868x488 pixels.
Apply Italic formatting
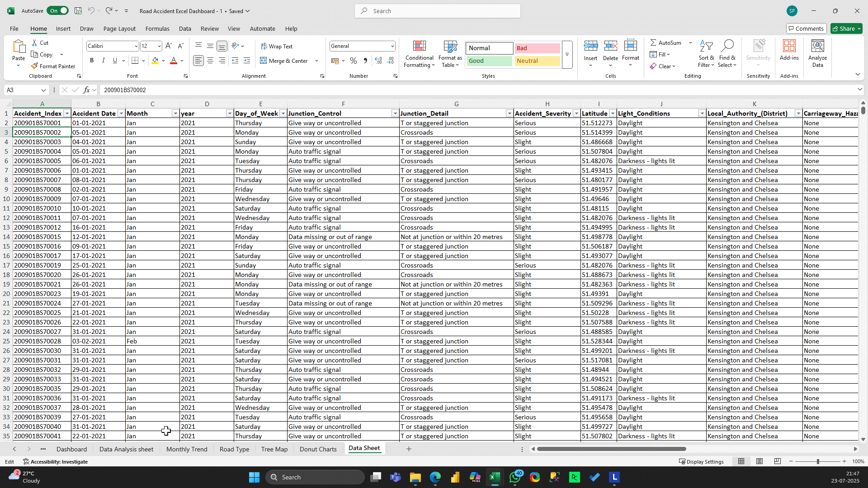point(104,61)
